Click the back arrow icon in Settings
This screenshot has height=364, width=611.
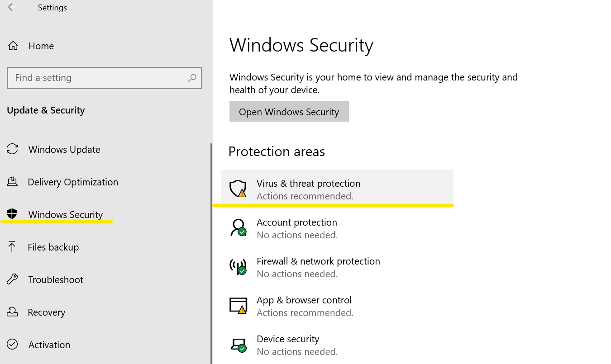pos(12,7)
